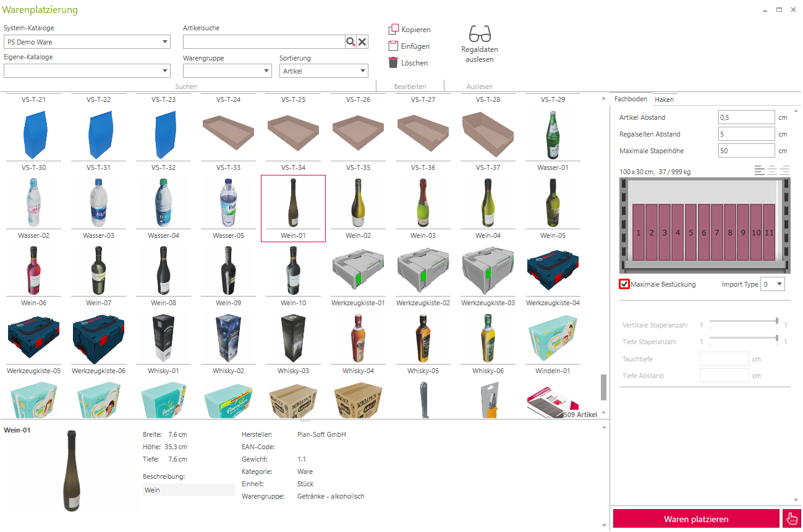Viewport: 803px width, 532px height.
Task: Toggle the Maximale Bestückung checkbox
Action: click(624, 284)
